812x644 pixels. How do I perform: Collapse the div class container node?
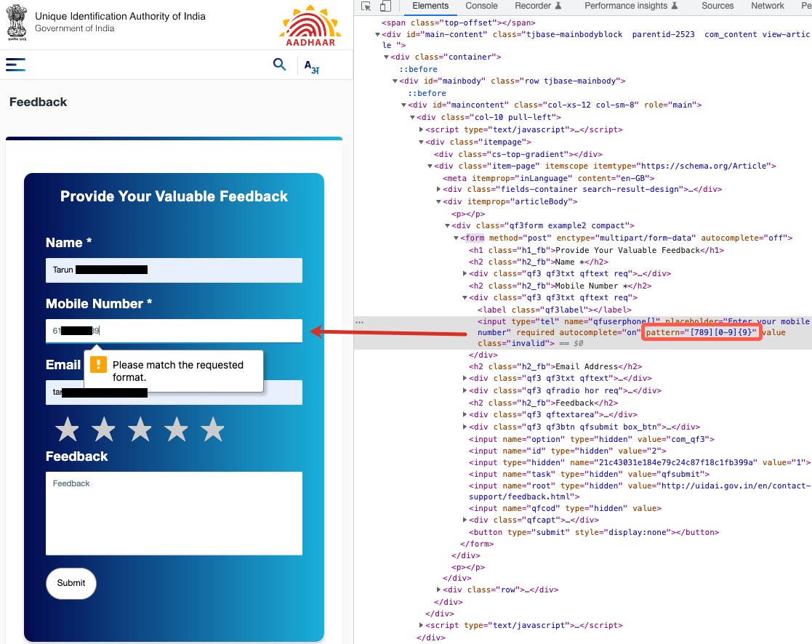pyautogui.click(x=386, y=57)
